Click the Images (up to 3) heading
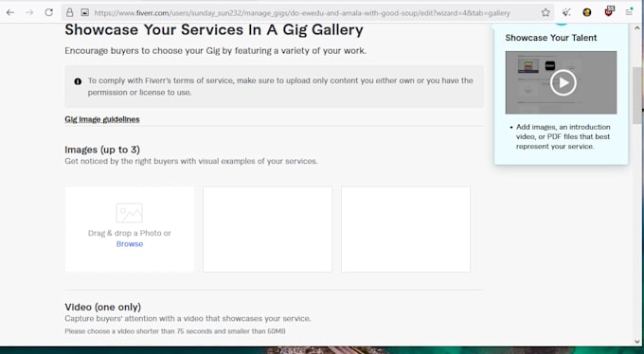This screenshot has width=644, height=354. [102, 150]
